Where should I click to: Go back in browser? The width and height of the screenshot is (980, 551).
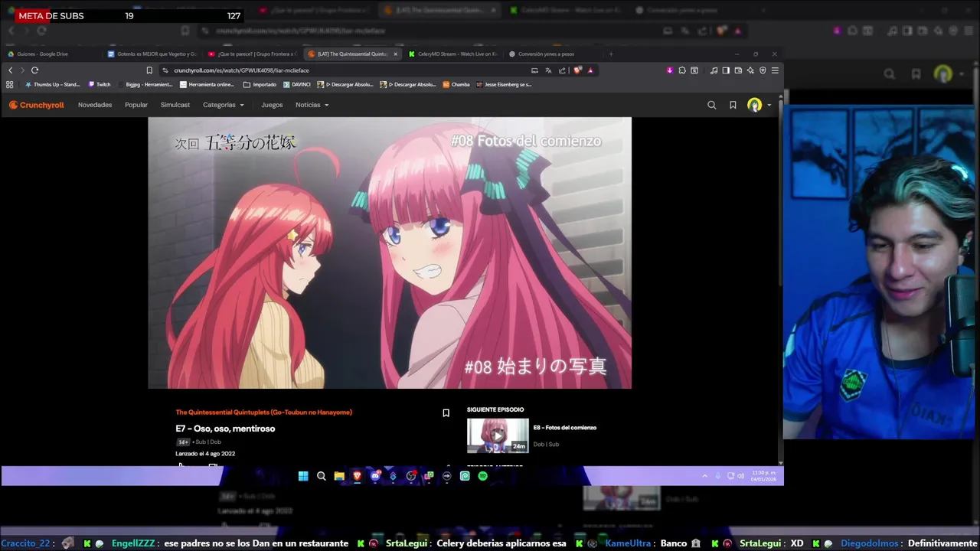pyautogui.click(x=11, y=70)
